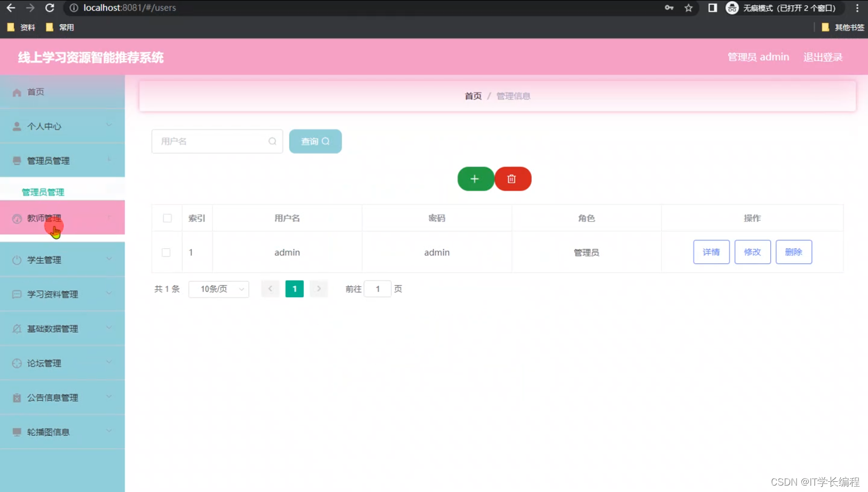Image resolution: width=868 pixels, height=492 pixels.
Task: Select the home icon beside 首页
Action: [x=16, y=91]
